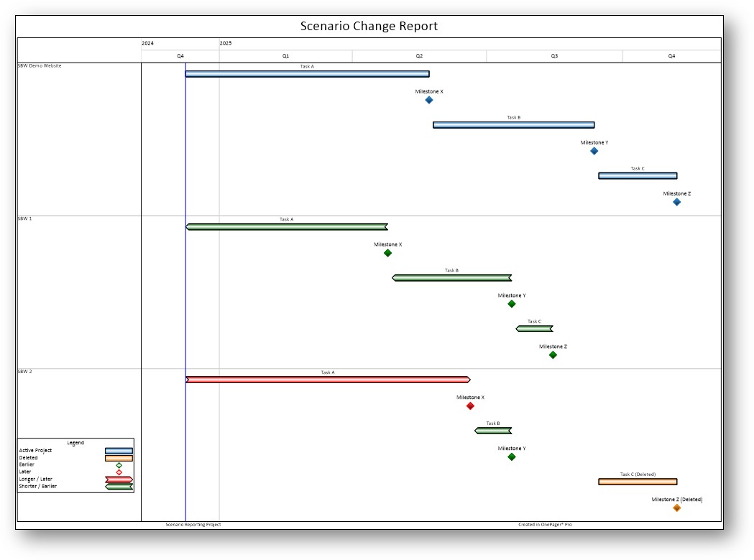Select the blue Task A bar in SBW Demo Website
Image resolution: width=754 pixels, height=560 pixels.
click(x=307, y=74)
